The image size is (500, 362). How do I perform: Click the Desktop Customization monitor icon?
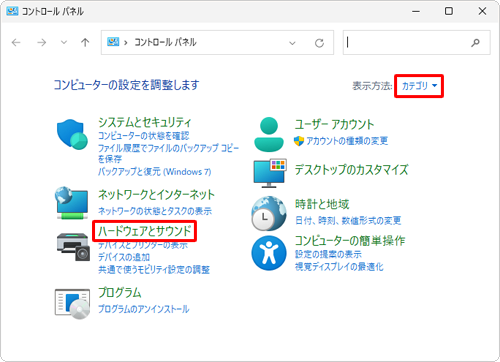(270, 173)
